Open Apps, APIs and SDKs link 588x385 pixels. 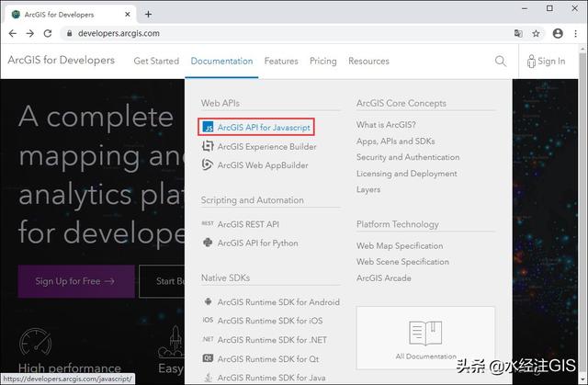(x=396, y=142)
